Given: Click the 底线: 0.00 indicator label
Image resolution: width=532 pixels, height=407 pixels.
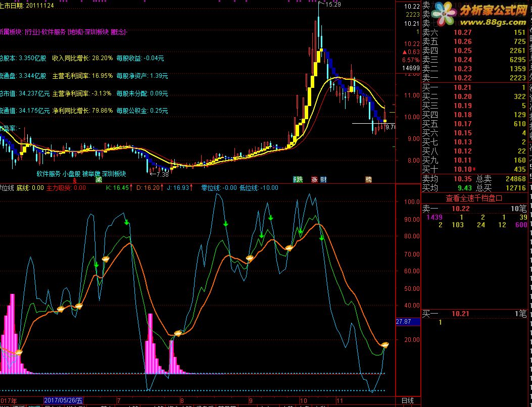Looking at the screenshot, I should (x=30, y=187).
